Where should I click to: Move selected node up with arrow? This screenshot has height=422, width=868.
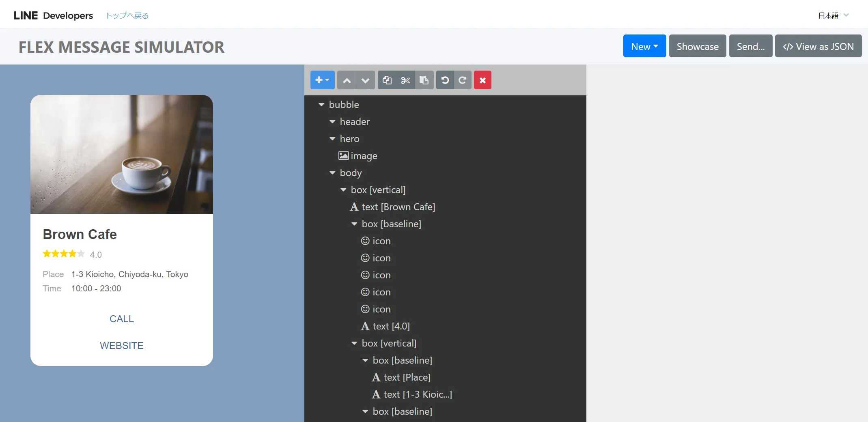coord(347,80)
